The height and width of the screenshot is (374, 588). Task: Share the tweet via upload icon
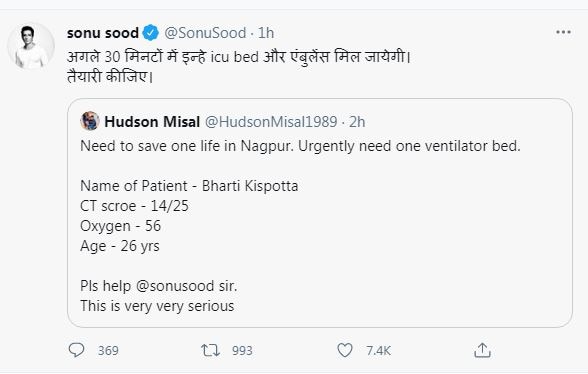pyautogui.click(x=482, y=350)
